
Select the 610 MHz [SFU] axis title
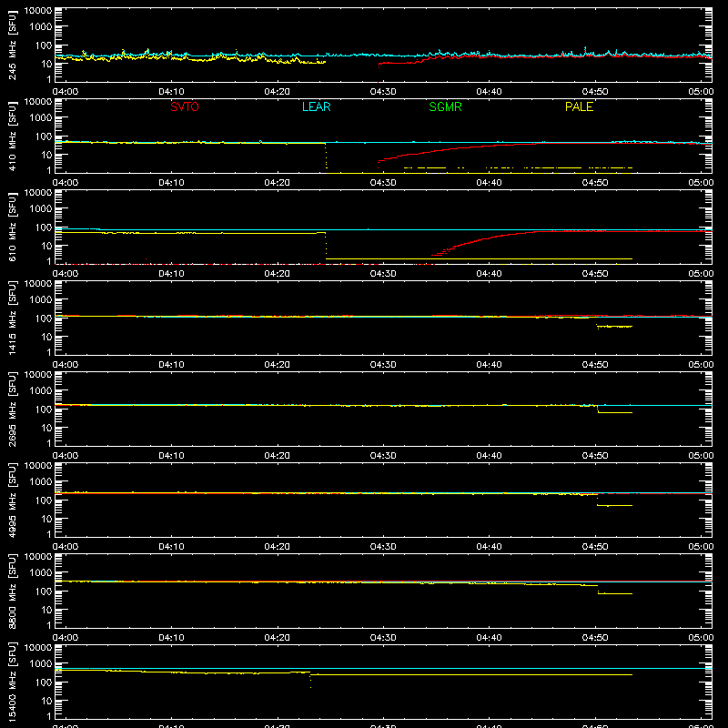point(12,227)
